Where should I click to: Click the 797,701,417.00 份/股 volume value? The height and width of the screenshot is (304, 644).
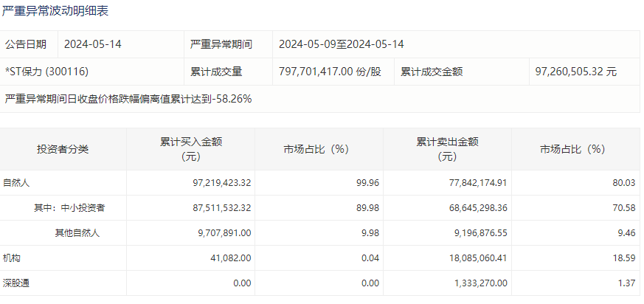click(330, 72)
